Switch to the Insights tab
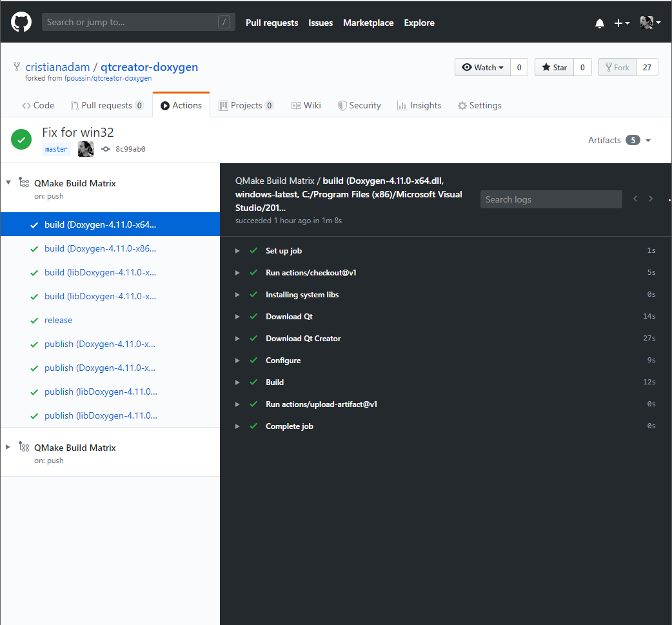Image resolution: width=672 pixels, height=625 pixels. tap(419, 105)
